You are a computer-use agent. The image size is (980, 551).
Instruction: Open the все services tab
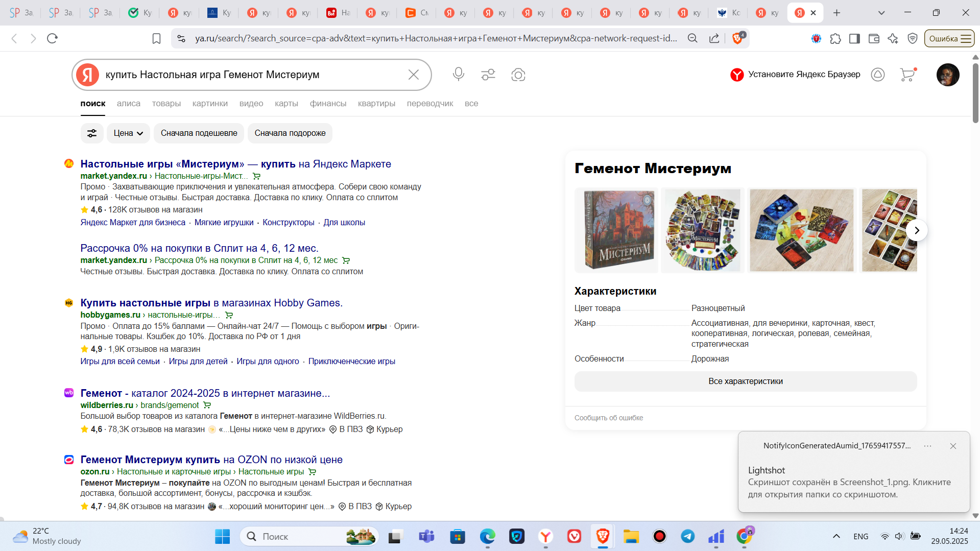[471, 104]
